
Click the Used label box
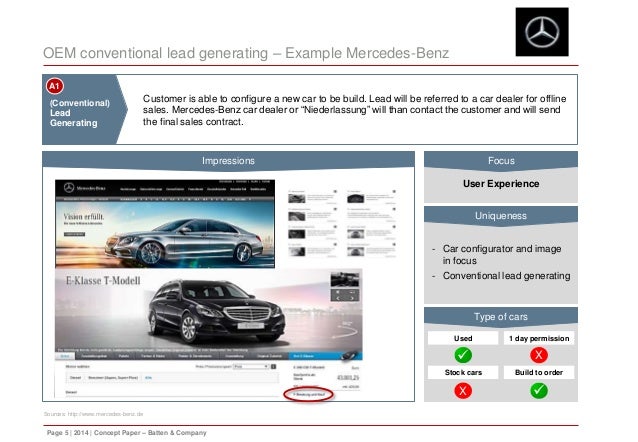463,338
